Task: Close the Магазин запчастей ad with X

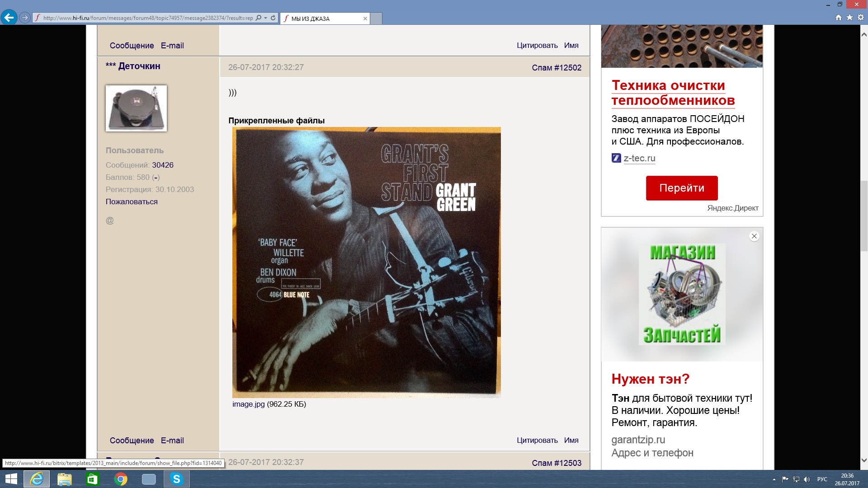Action: pos(754,236)
